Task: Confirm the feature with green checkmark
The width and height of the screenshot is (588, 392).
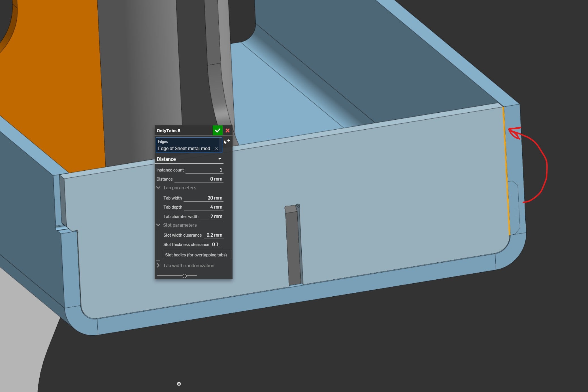Action: coord(218,130)
